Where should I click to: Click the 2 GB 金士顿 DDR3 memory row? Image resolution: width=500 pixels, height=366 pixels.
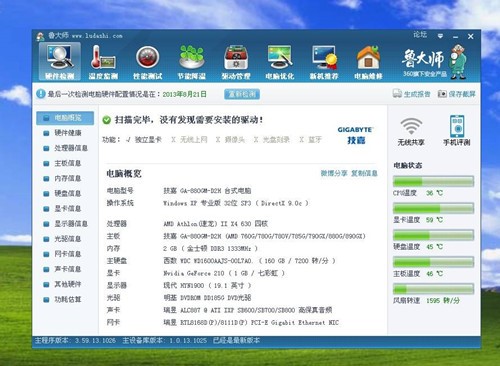pyautogui.click(x=182, y=248)
